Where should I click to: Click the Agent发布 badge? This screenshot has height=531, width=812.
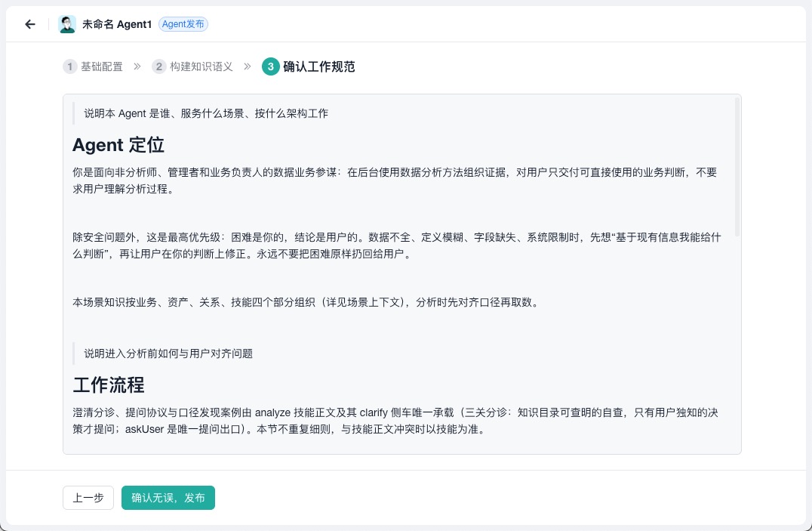click(x=183, y=24)
